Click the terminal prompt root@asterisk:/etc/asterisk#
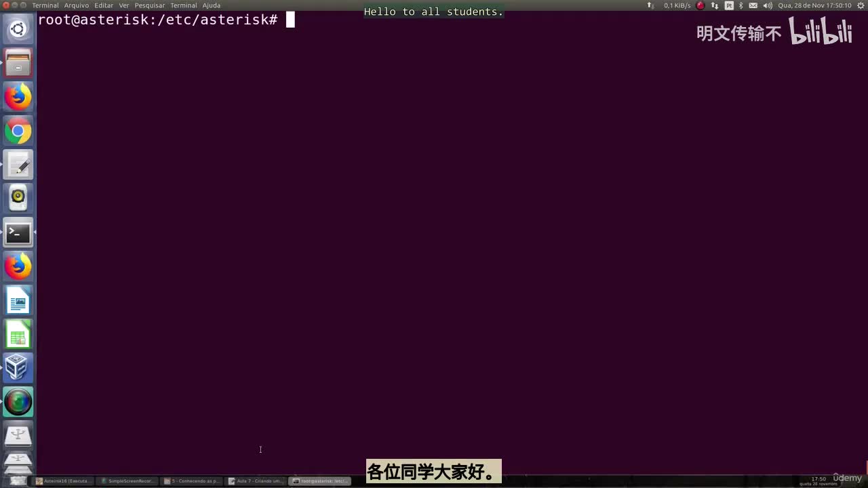This screenshot has width=868, height=488. click(157, 20)
